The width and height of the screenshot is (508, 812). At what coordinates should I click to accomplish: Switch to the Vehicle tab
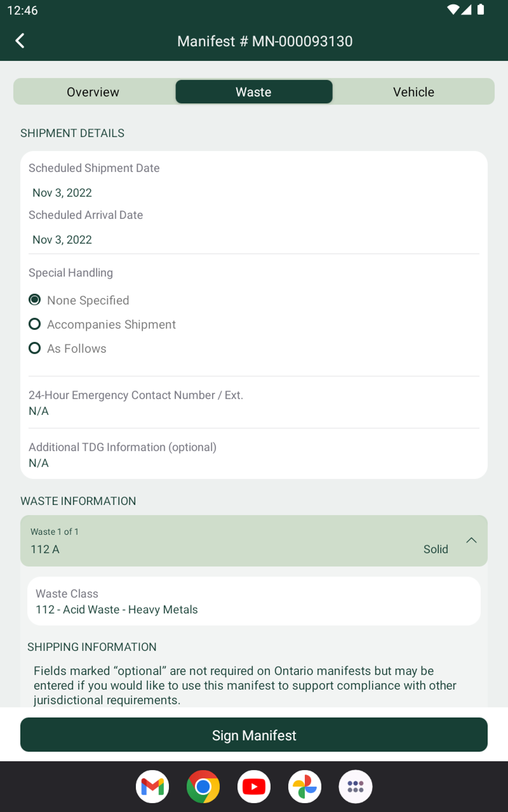413,92
